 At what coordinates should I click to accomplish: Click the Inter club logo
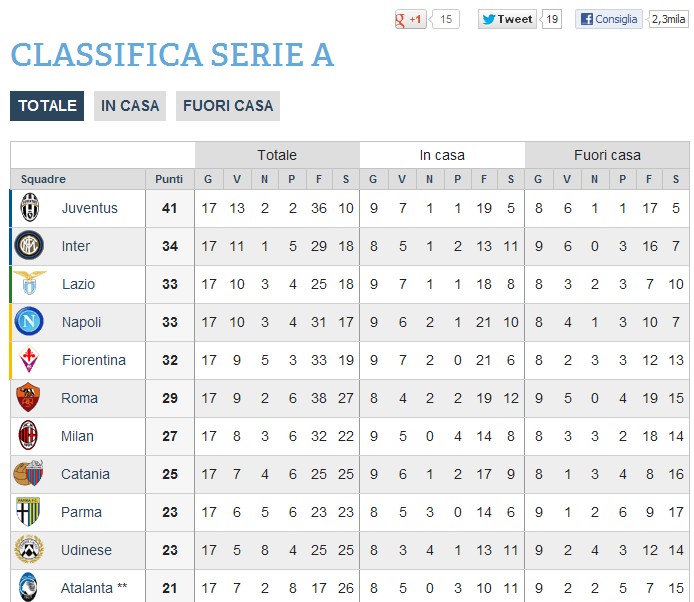(29, 245)
